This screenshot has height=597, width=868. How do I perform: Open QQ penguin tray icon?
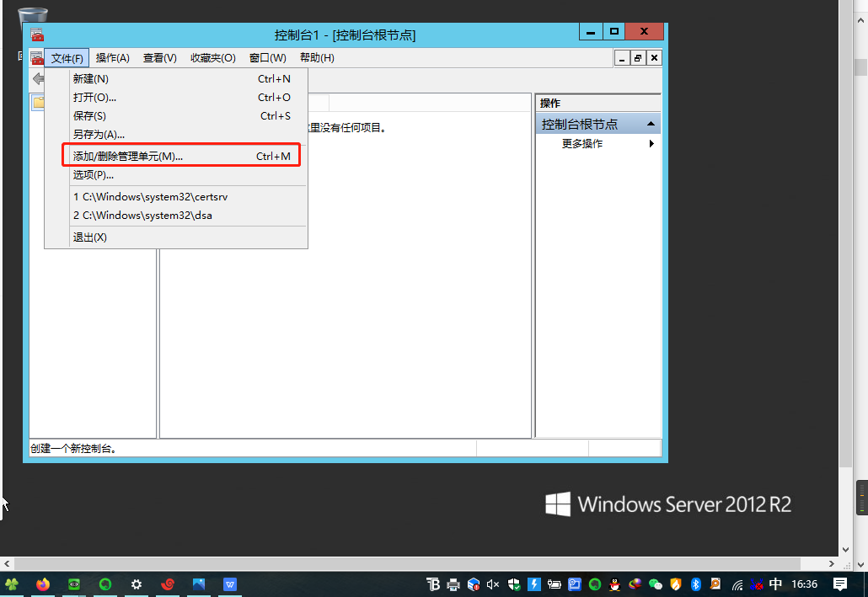614,584
